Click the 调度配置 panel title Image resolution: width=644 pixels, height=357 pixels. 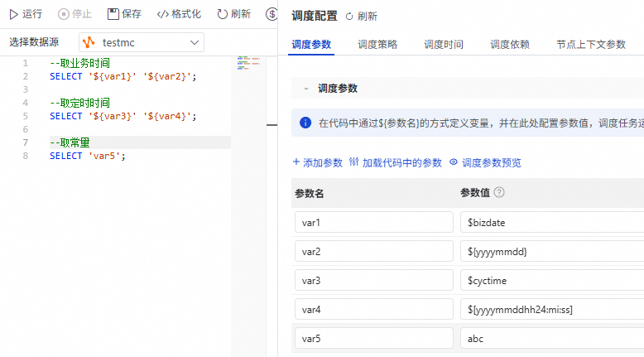tap(315, 16)
